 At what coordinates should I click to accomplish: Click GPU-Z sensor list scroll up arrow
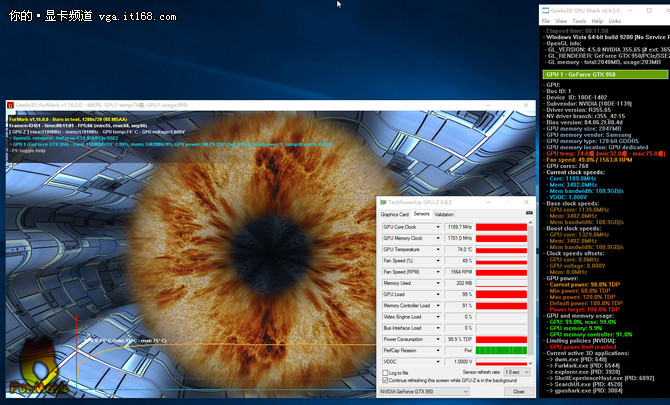pos(531,223)
